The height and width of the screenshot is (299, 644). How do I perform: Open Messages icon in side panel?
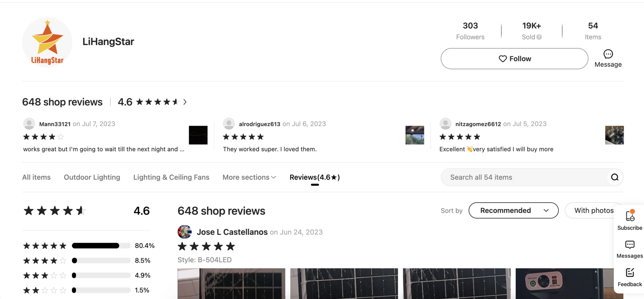click(630, 245)
